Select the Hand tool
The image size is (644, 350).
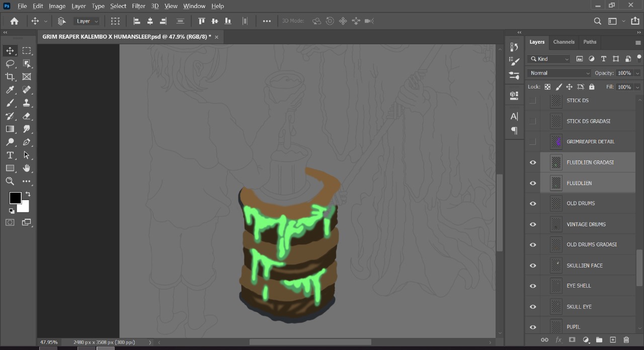tap(27, 168)
